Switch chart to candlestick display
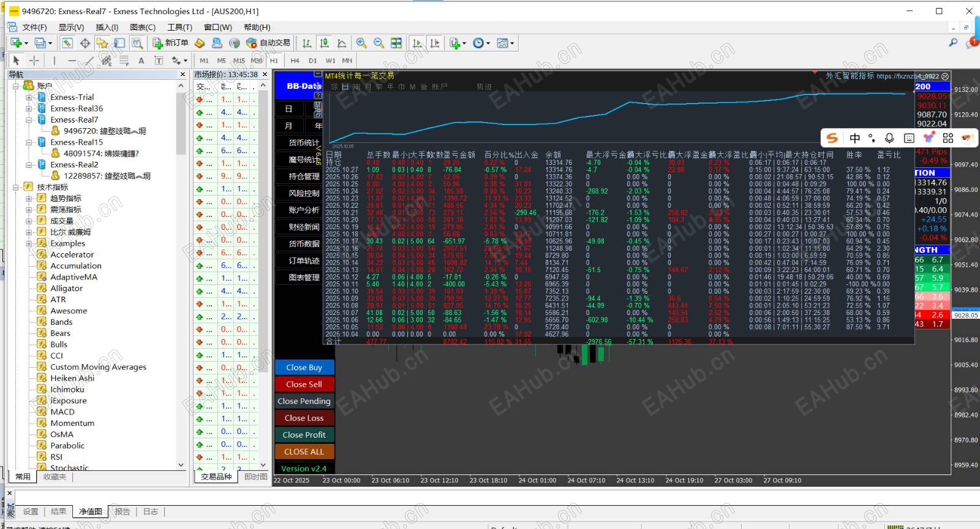The height and width of the screenshot is (529, 980). coord(324,43)
